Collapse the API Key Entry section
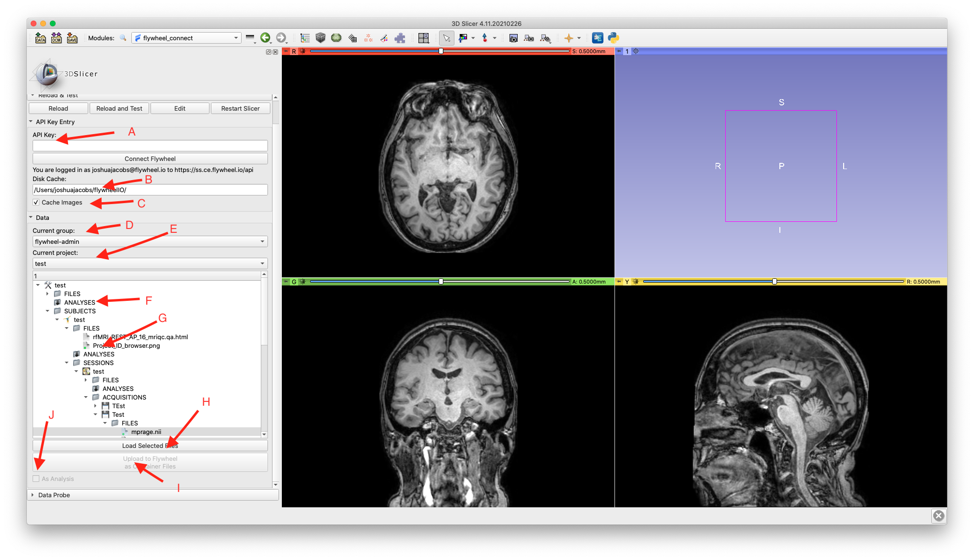The height and width of the screenshot is (560, 974). (x=31, y=122)
